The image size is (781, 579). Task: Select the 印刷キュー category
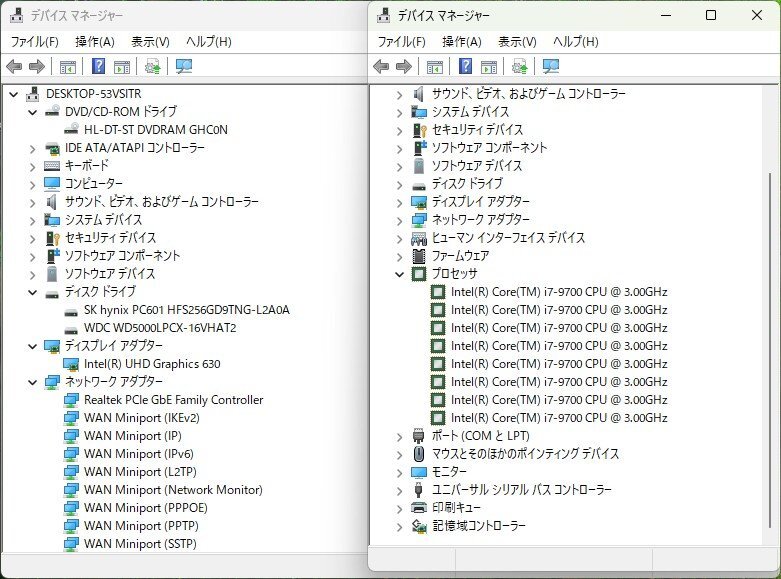pos(455,508)
